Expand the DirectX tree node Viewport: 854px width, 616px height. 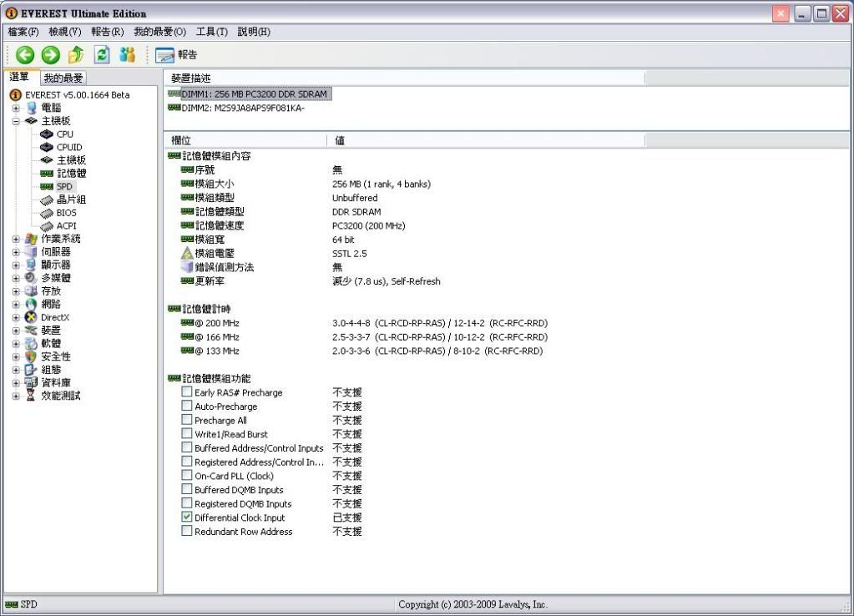point(16,317)
